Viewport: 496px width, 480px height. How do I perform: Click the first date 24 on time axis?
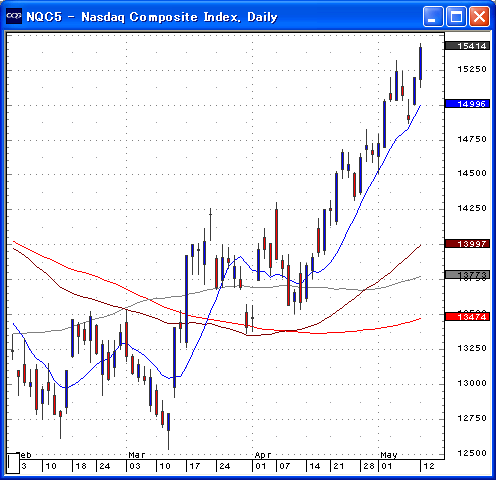pyautogui.click(x=105, y=466)
